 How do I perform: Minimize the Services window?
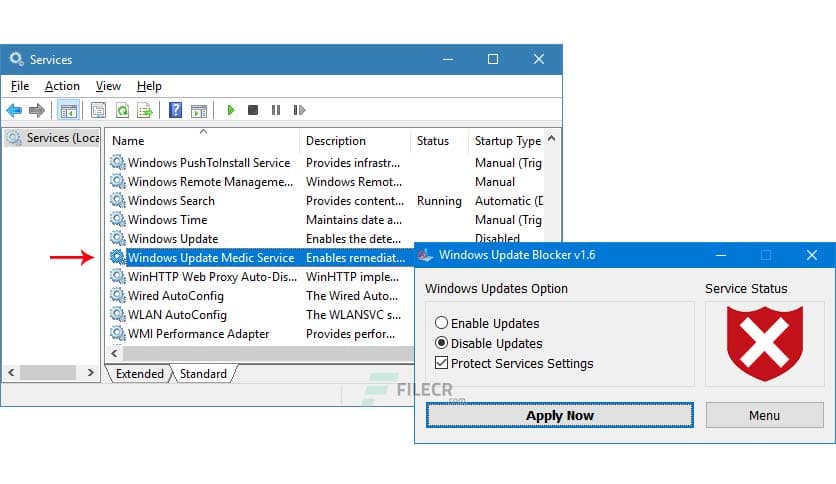pyautogui.click(x=448, y=59)
